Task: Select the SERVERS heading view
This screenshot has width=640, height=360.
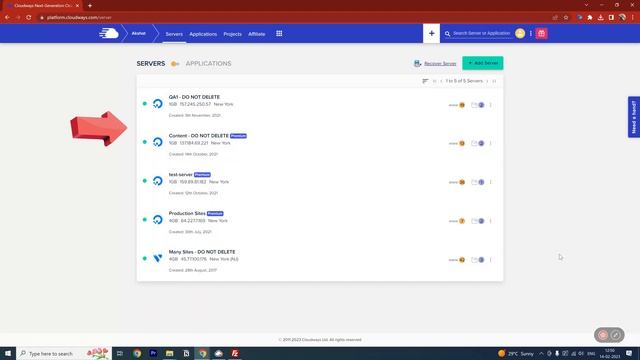Action: click(151, 64)
